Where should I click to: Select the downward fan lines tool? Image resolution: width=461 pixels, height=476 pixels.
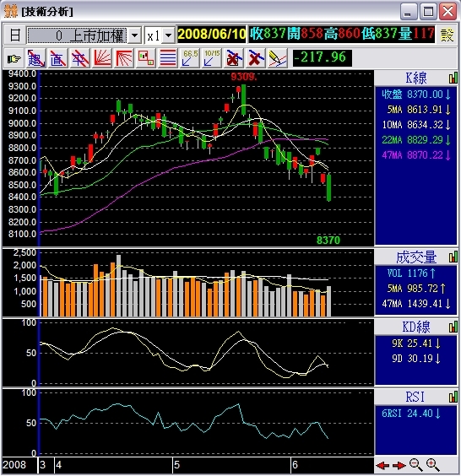(x=124, y=58)
